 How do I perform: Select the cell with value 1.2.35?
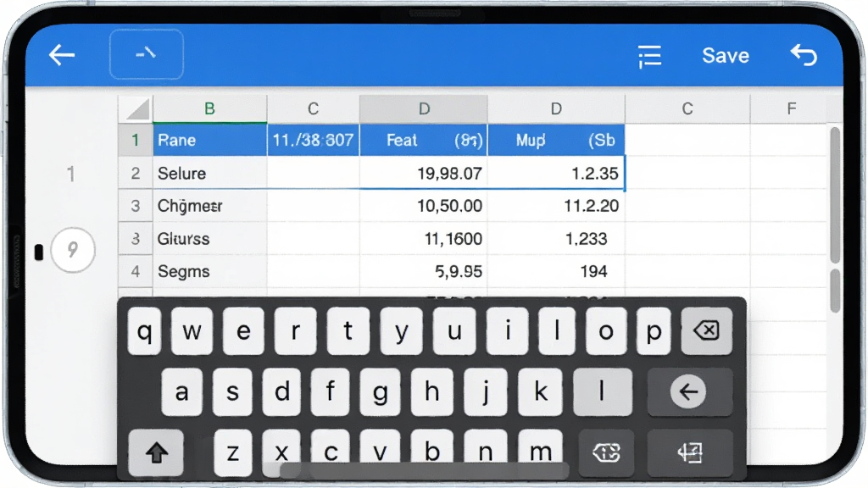pos(556,173)
